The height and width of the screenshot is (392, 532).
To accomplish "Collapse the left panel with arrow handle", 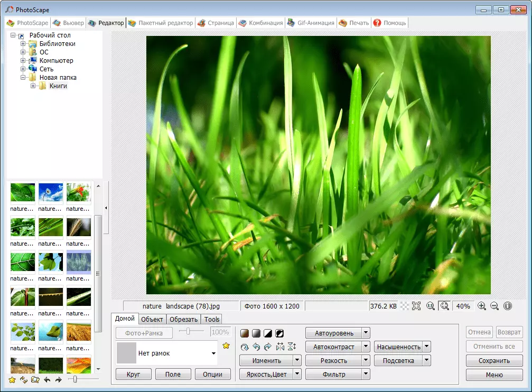I will (x=106, y=208).
